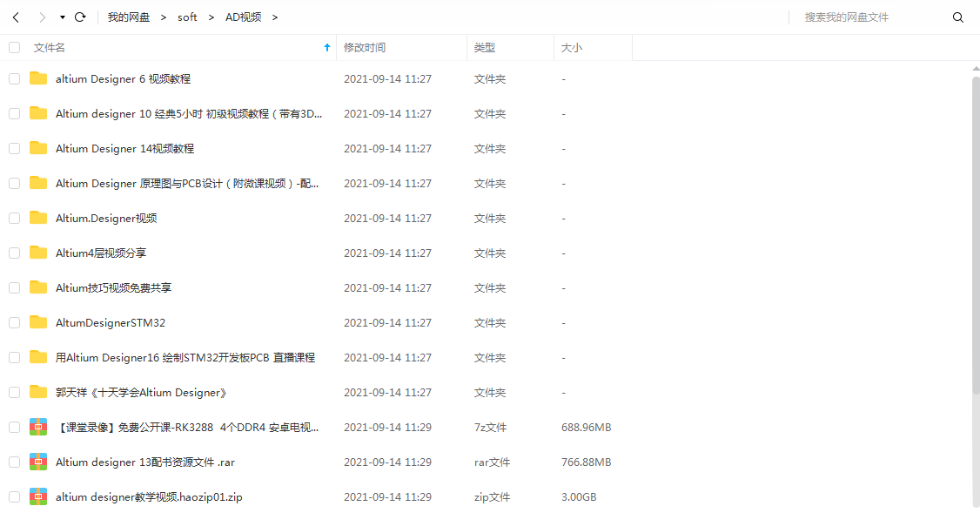Sort by 大小 column header
980x513 pixels.
571,48
